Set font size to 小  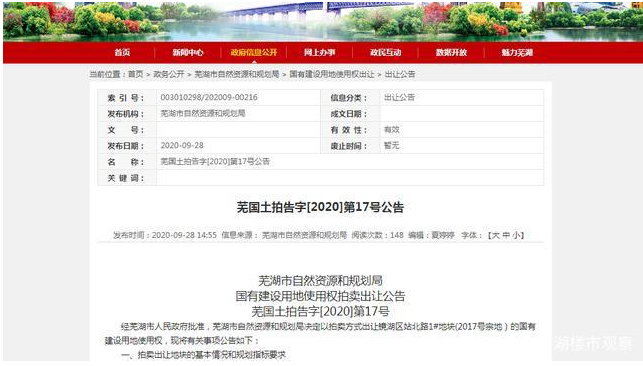click(516, 235)
